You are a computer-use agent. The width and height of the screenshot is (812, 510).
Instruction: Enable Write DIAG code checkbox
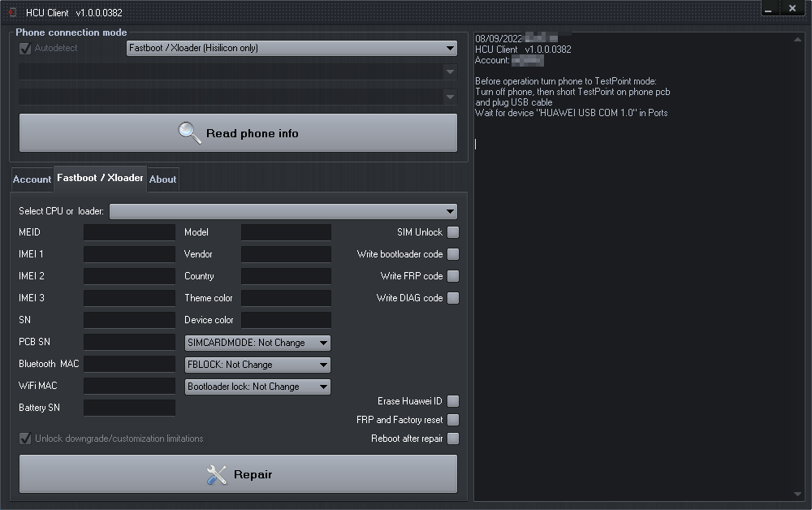click(x=453, y=298)
